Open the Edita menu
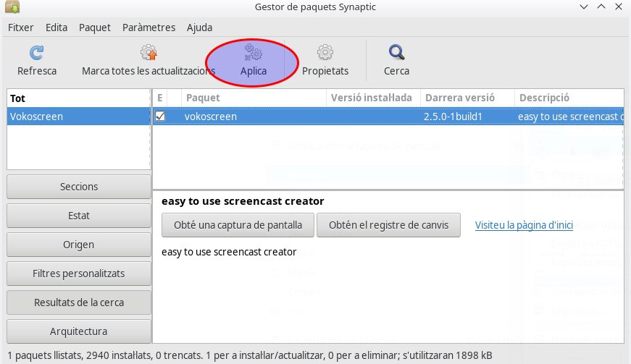This screenshot has width=631, height=364. pos(57,27)
